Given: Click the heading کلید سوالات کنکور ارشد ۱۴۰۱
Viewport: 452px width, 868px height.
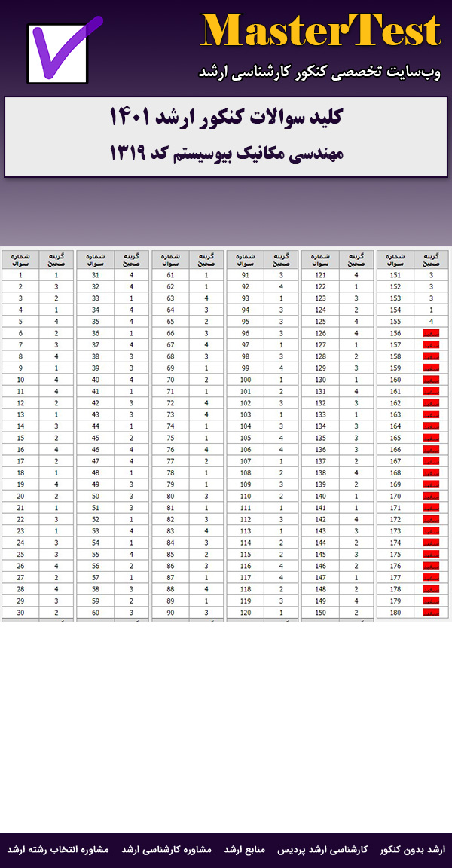Looking at the screenshot, I should (x=226, y=118).
